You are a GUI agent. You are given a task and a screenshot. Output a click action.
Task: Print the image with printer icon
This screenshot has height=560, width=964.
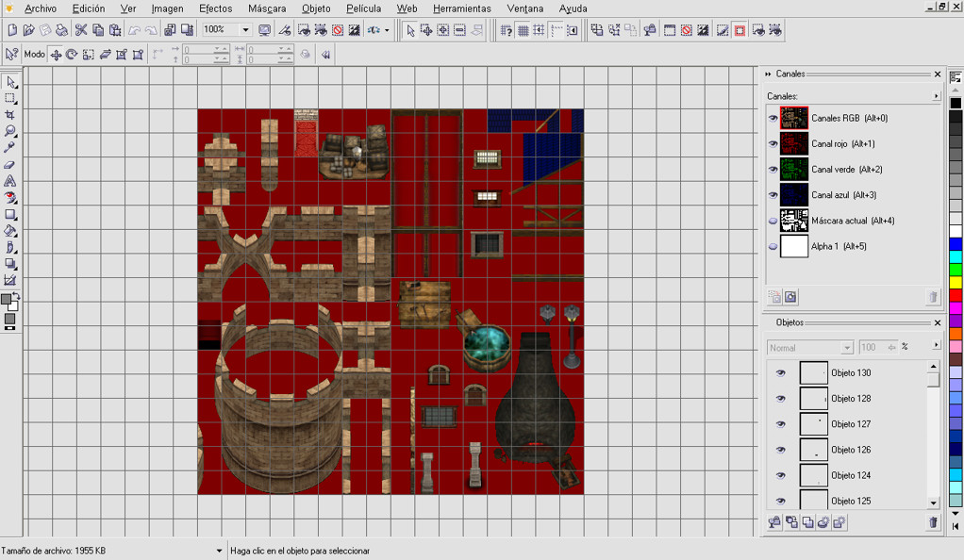coord(61,29)
